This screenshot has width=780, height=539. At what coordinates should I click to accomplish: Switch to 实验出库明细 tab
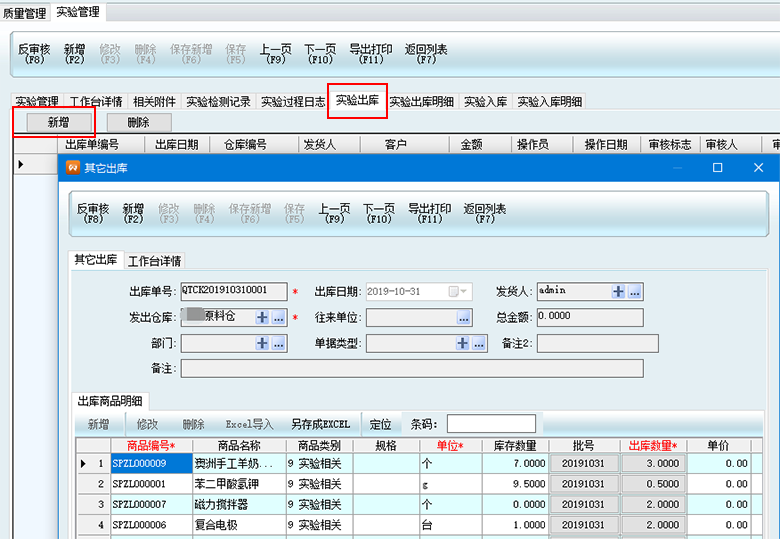tap(422, 102)
